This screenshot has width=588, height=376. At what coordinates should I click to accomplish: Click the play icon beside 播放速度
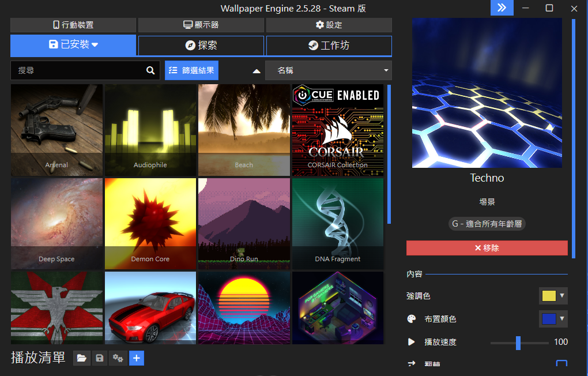click(412, 342)
